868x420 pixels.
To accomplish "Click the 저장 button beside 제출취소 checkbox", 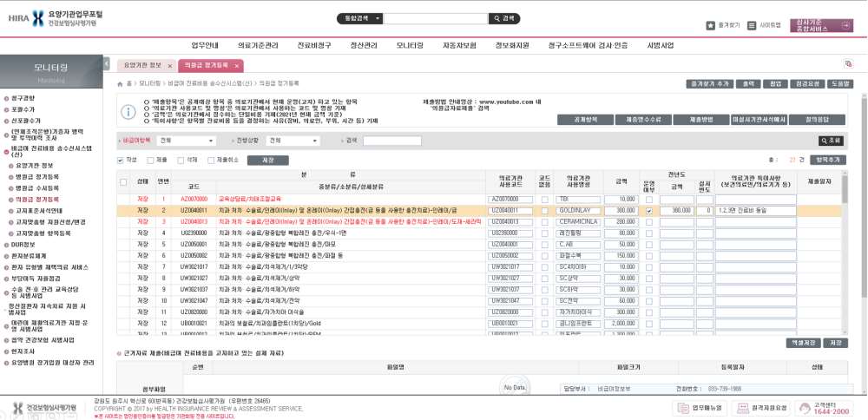I will pos(268,161).
